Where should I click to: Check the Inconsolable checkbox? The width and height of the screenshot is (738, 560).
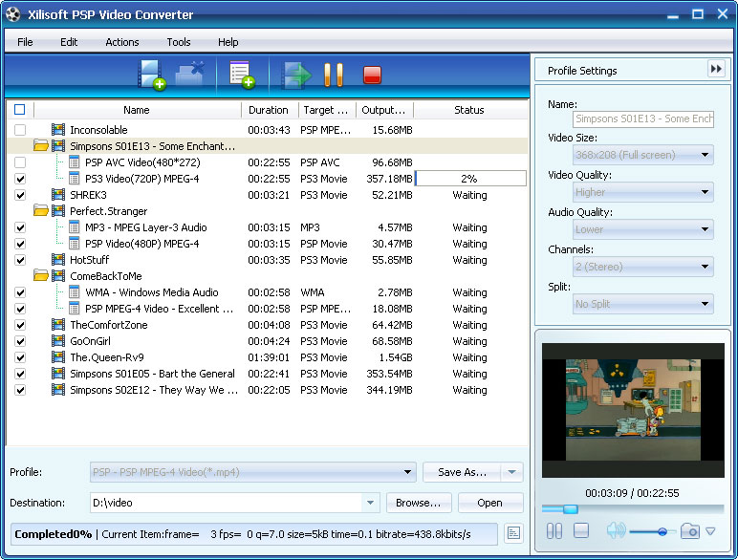[x=20, y=129]
